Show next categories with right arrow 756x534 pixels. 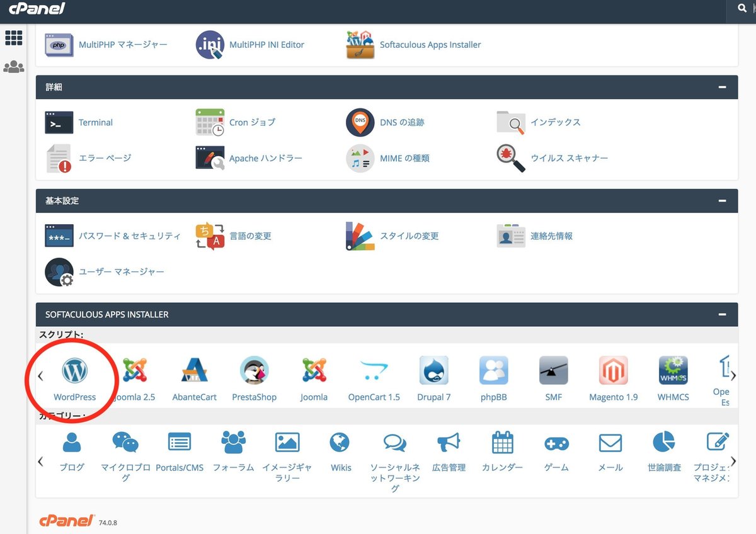(x=733, y=461)
